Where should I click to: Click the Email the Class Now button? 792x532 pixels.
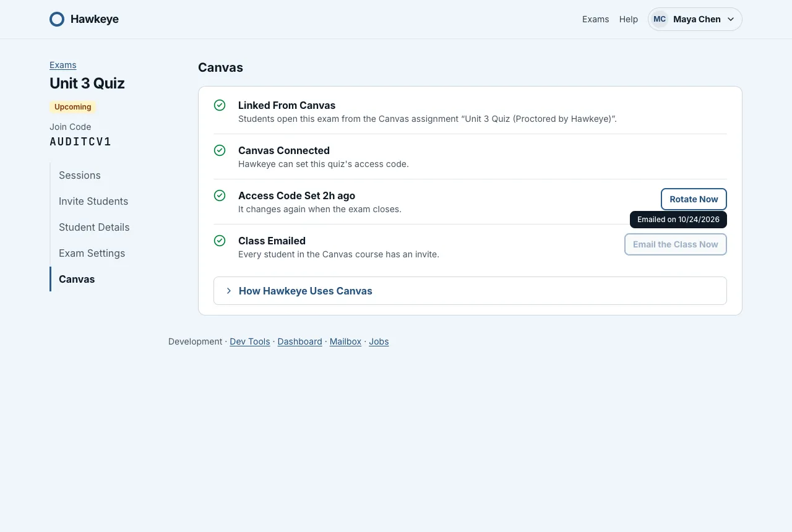point(676,244)
